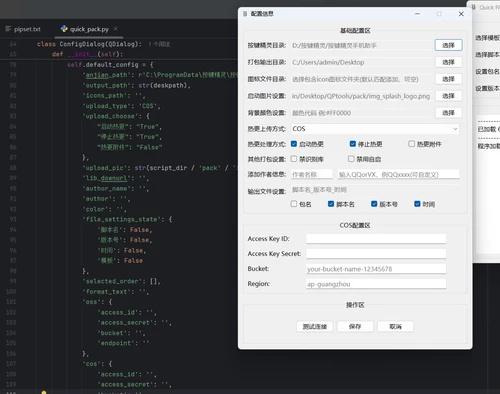Click the author name input field

tap(312, 174)
